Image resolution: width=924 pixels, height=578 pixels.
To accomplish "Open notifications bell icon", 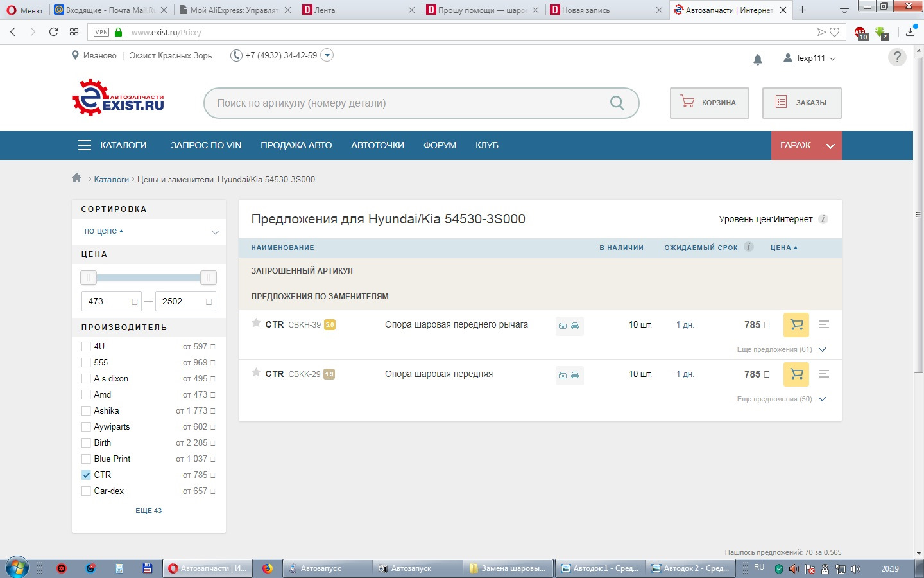I will tap(758, 59).
